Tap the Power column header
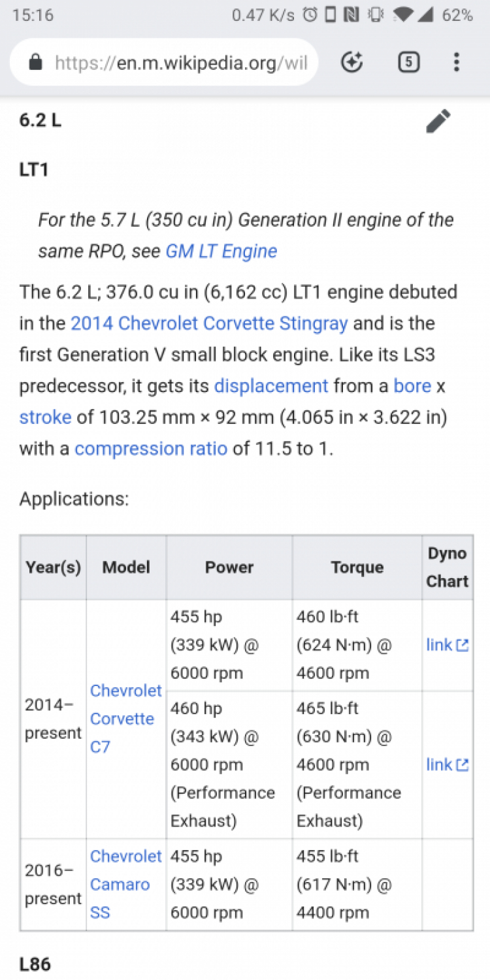The height and width of the screenshot is (980, 490). (229, 568)
